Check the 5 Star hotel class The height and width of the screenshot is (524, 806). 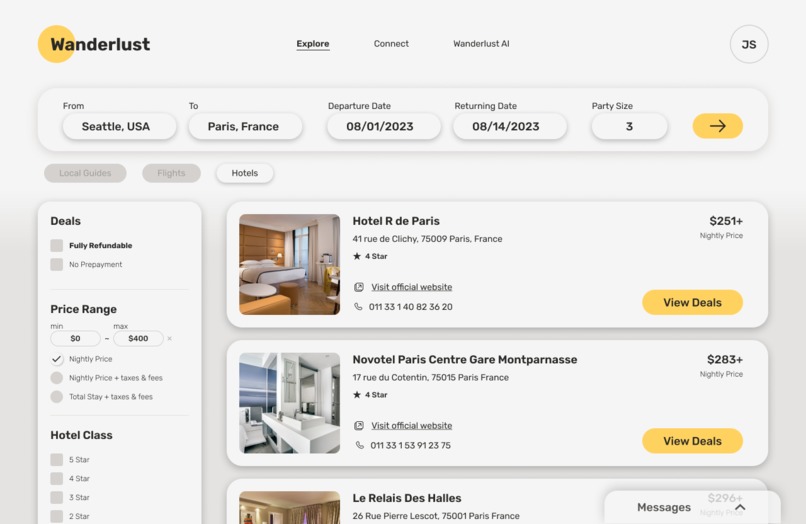57,459
